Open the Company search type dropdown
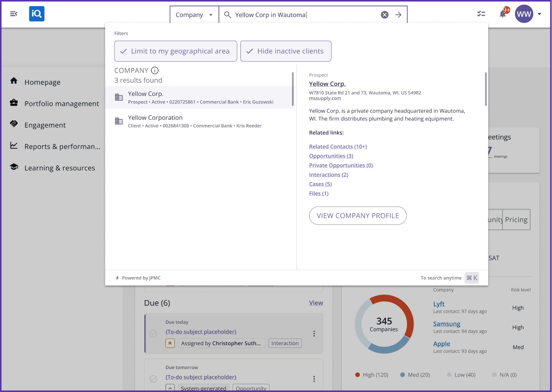This screenshot has height=392, width=552. click(x=194, y=15)
